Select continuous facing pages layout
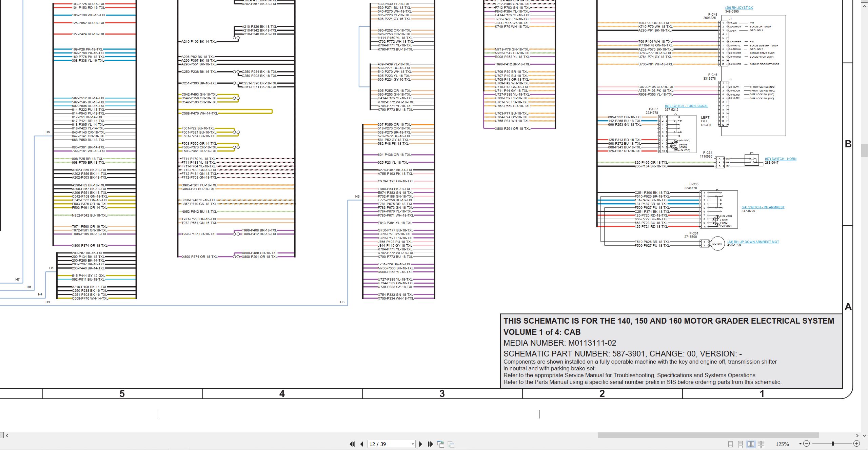 tap(761, 444)
